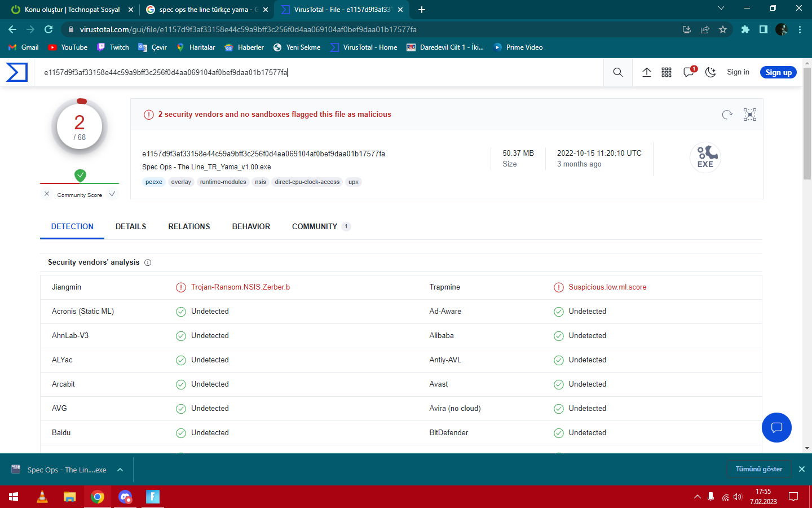This screenshot has width=812, height=508.
Task: Click the nsis tag
Action: click(x=261, y=182)
